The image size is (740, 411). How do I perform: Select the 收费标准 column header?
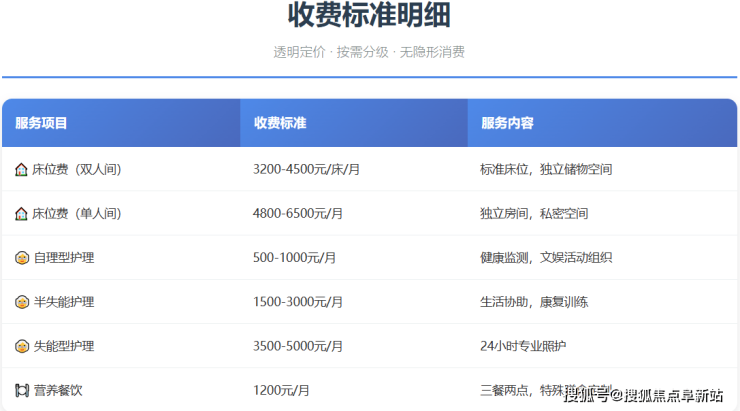pyautogui.click(x=279, y=123)
